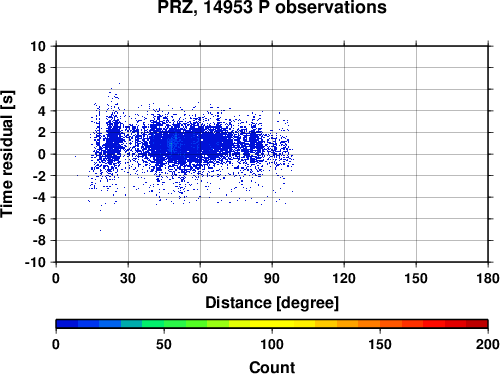Click the dense data cluster near 50 degrees

pyautogui.click(x=172, y=144)
